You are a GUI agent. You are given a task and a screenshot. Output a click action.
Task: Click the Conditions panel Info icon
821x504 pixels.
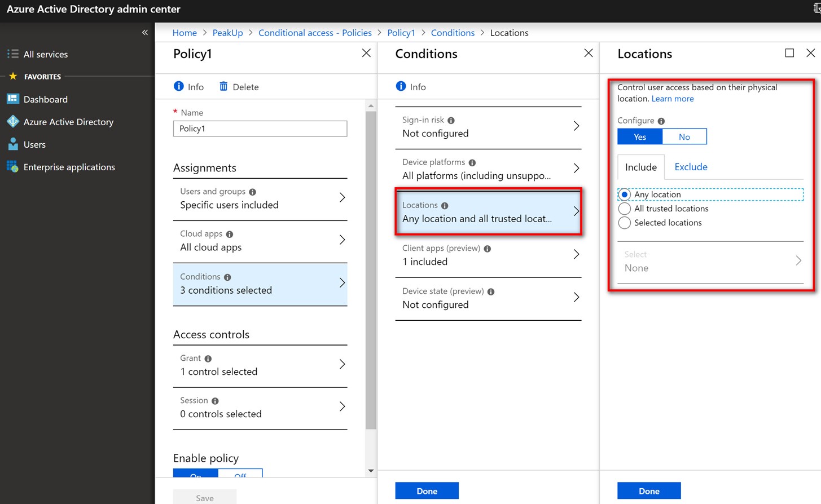click(401, 86)
